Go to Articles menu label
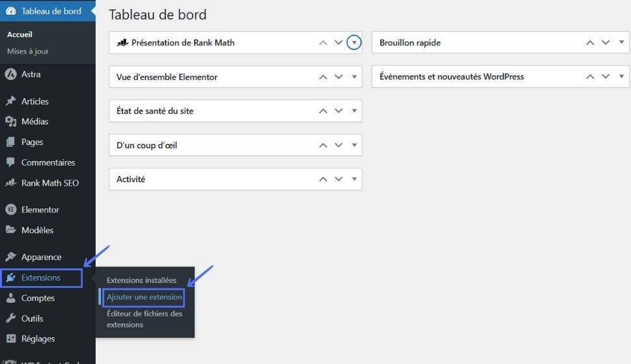631x364 pixels. pos(35,101)
